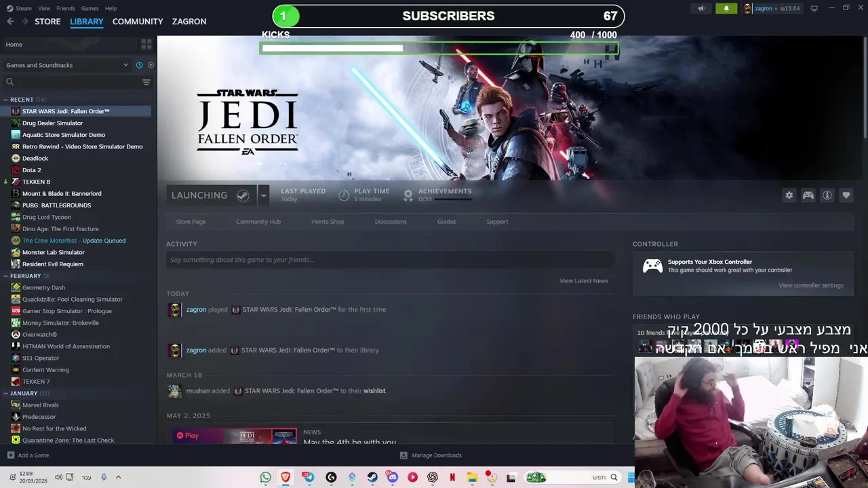The image size is (868, 488).
Task: Toggle the taskbar microphone mute icon
Action: pos(104,477)
